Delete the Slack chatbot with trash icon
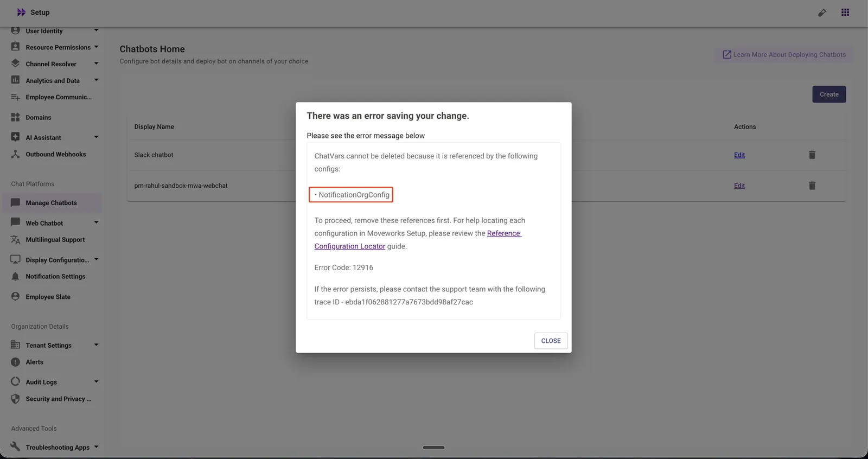The height and width of the screenshot is (459, 868). 812,155
